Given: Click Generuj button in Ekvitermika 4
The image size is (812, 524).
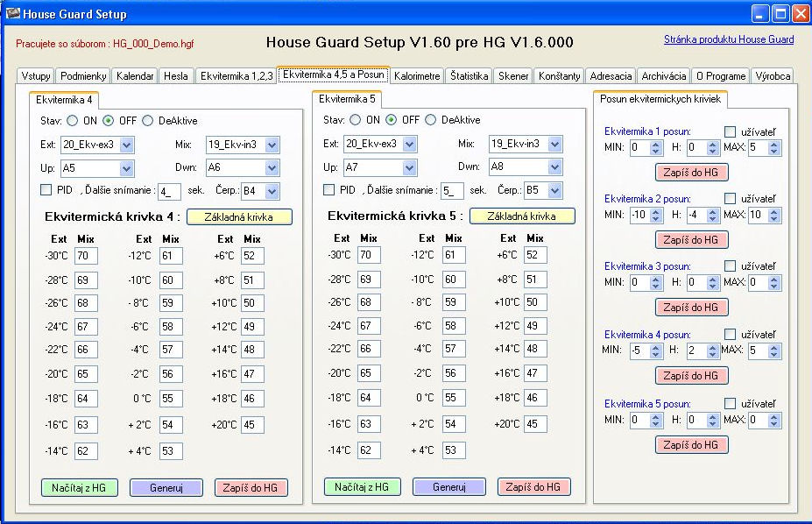Looking at the screenshot, I should (166, 488).
